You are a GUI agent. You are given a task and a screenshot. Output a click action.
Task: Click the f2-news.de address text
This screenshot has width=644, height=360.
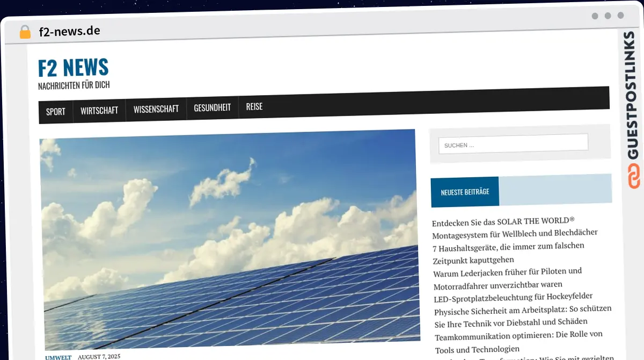tap(69, 31)
